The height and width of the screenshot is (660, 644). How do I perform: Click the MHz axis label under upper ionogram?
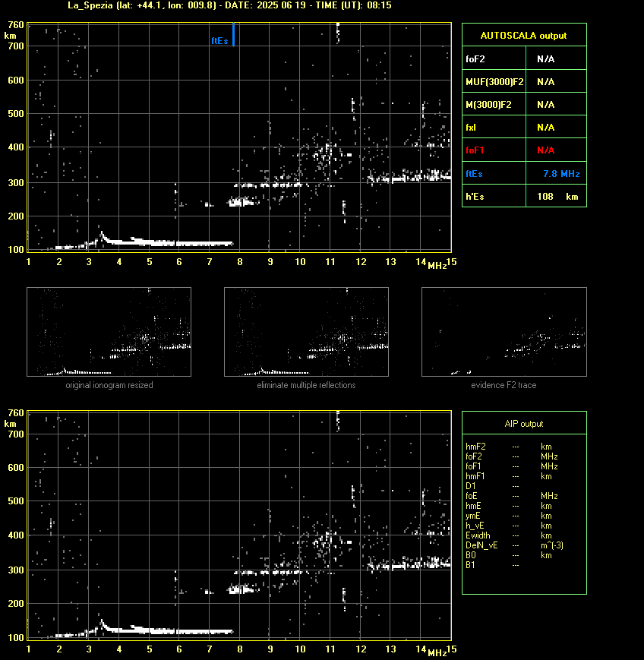(x=437, y=266)
